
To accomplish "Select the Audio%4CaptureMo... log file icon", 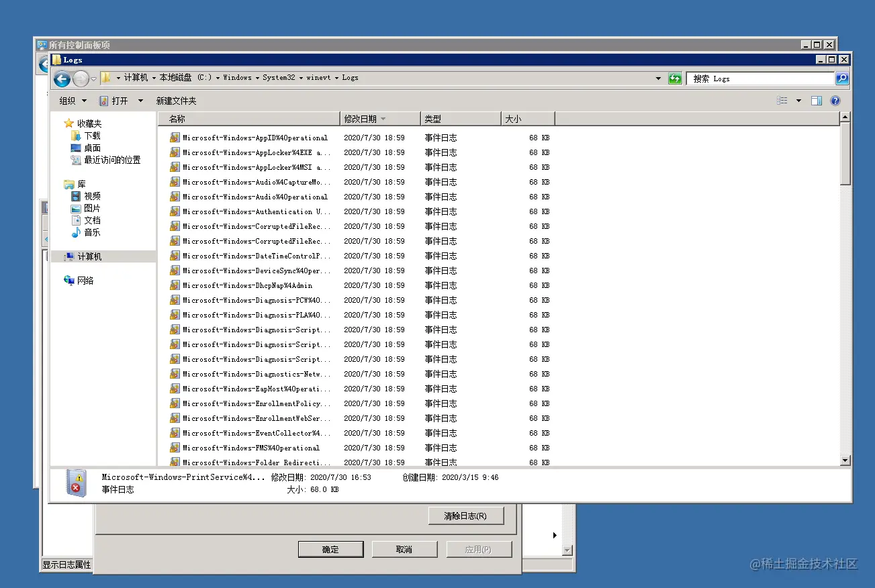I will [x=175, y=182].
